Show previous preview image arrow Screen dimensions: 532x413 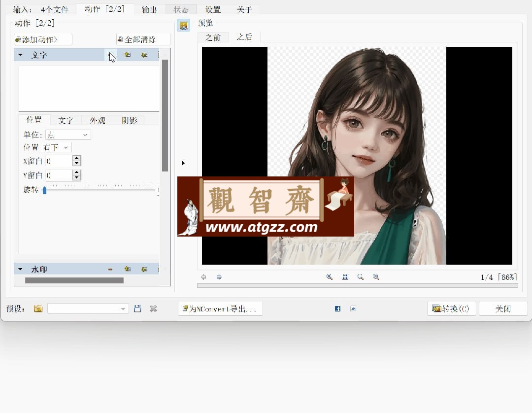(x=203, y=277)
